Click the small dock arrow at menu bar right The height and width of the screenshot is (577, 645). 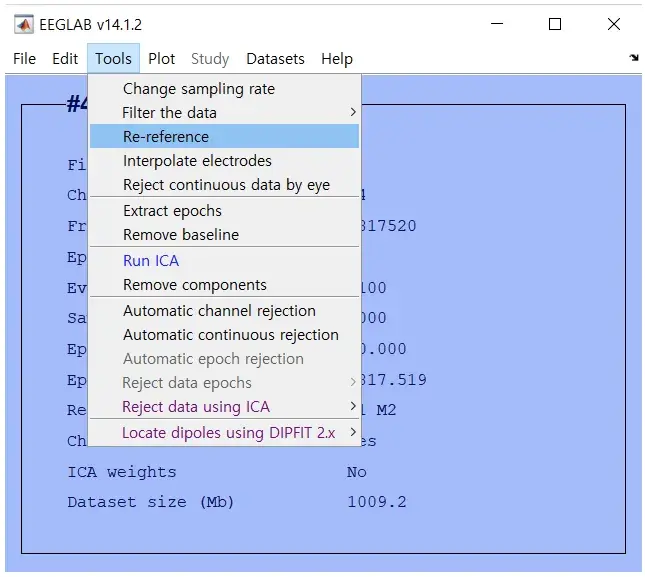[633, 58]
